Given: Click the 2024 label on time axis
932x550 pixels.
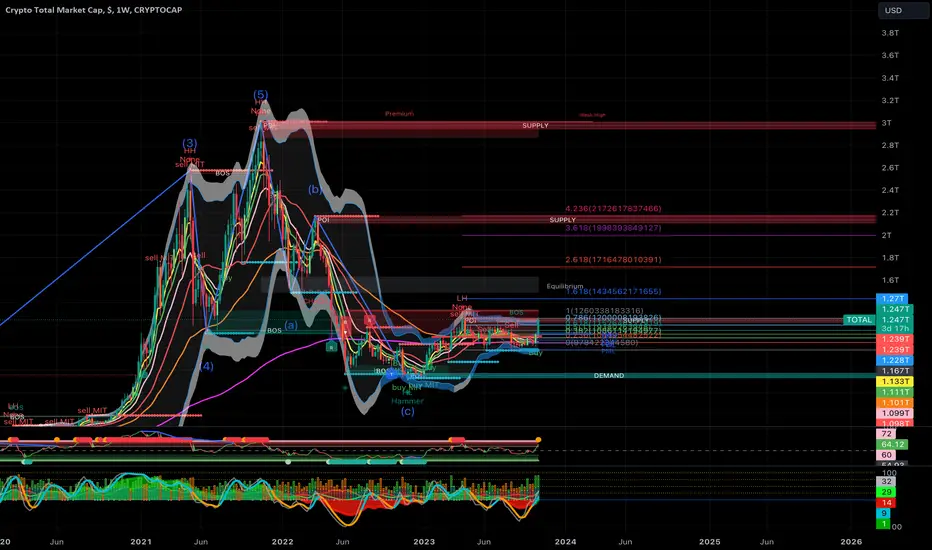Looking at the screenshot, I should click(x=565, y=542).
